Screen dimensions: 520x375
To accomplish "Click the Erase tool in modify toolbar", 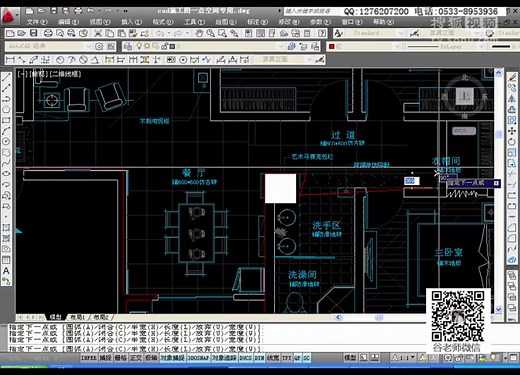I will click(x=512, y=78).
